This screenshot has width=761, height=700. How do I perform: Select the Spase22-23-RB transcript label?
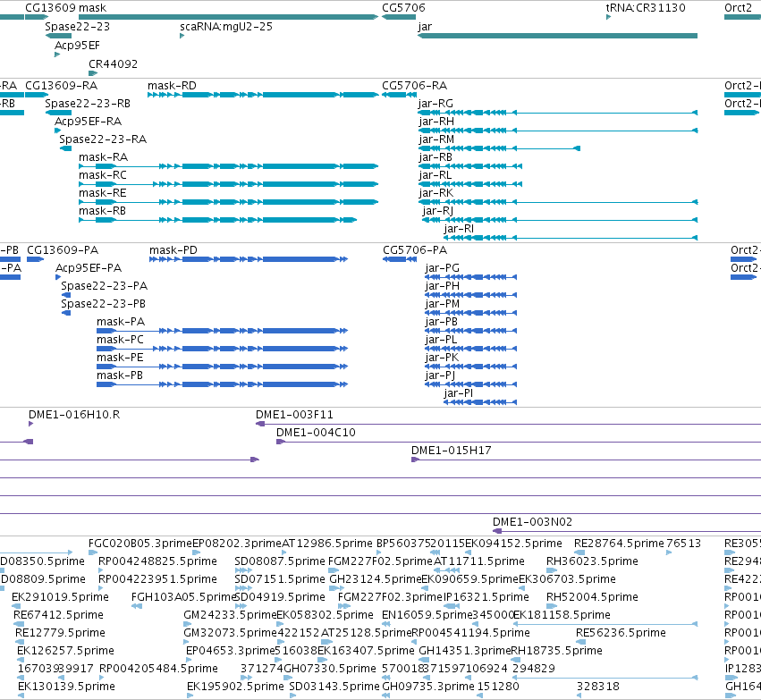click(x=88, y=104)
